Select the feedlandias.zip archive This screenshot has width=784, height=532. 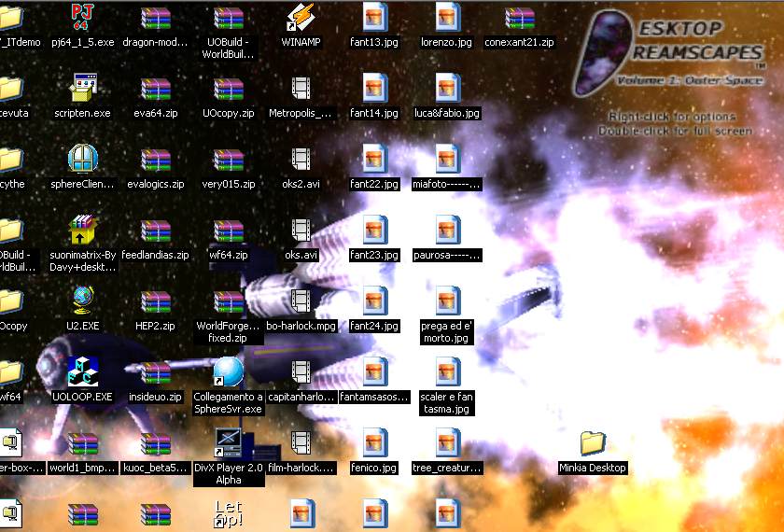155,230
